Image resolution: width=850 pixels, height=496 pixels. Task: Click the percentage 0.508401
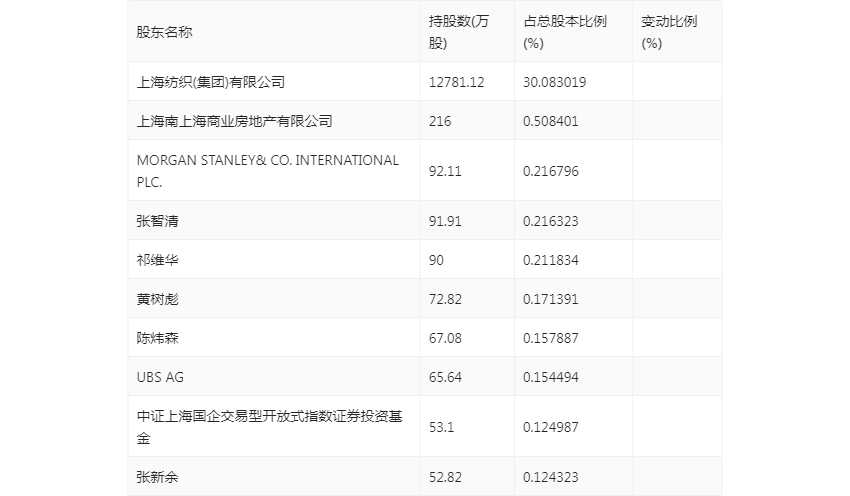551,121
